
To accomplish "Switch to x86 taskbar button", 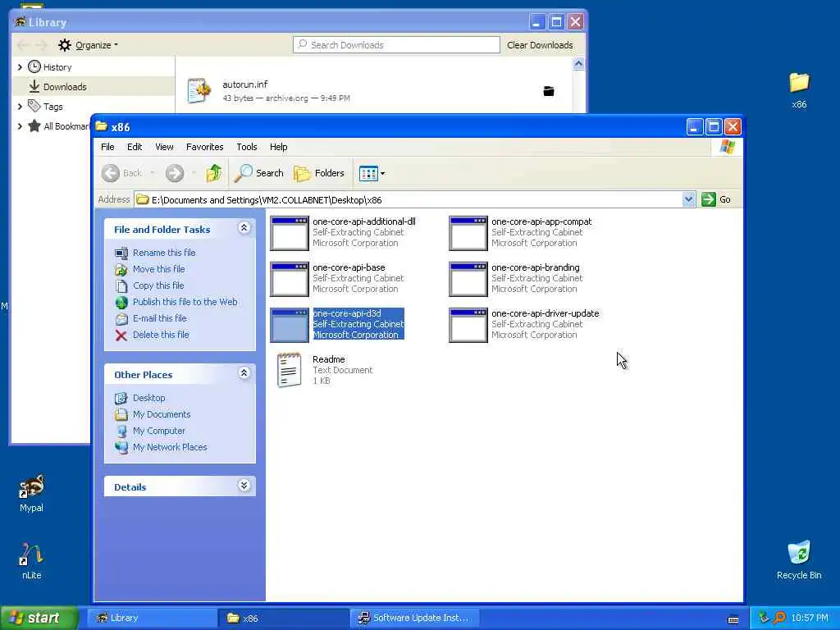I will click(283, 618).
